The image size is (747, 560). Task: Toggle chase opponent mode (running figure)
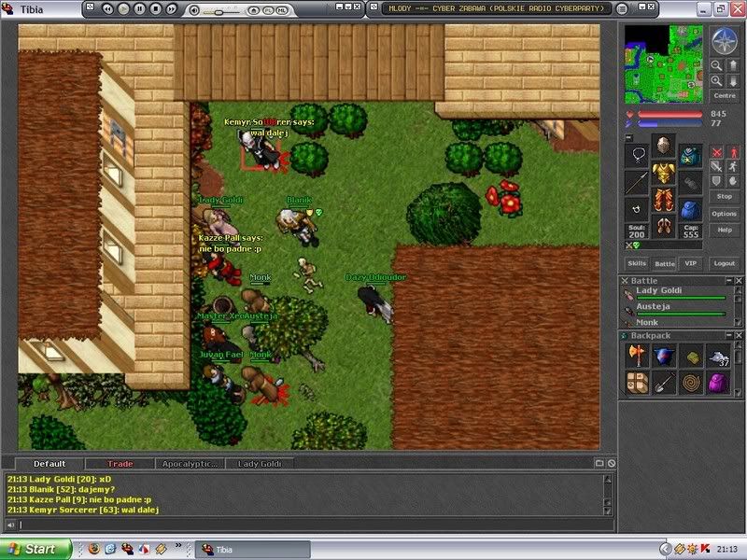click(x=733, y=166)
